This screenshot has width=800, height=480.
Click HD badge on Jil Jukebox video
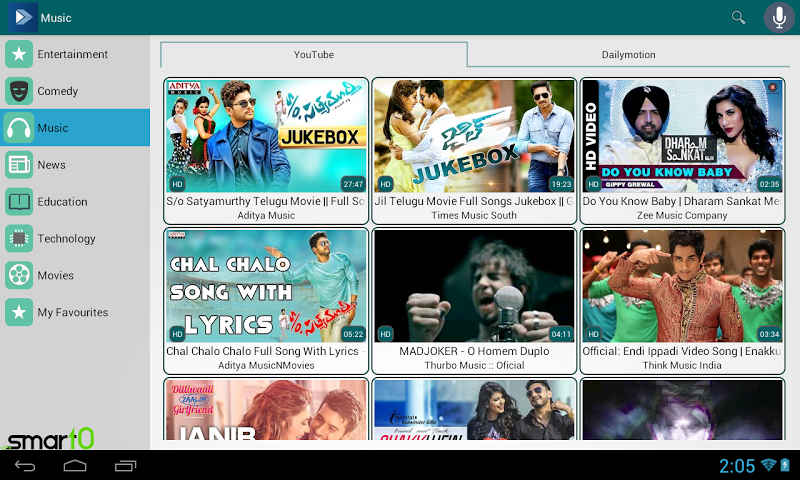[385, 184]
